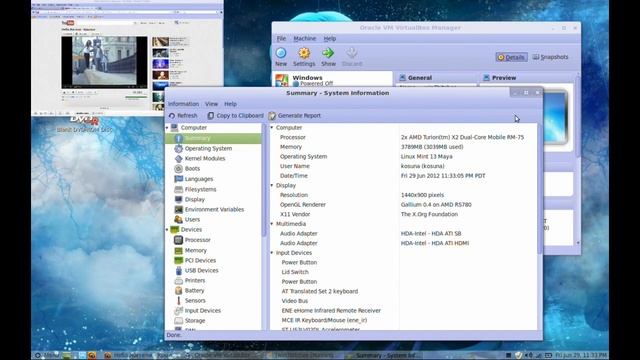Open the View menu in System Information
Viewport: 640px width, 360px height.
pyautogui.click(x=211, y=104)
